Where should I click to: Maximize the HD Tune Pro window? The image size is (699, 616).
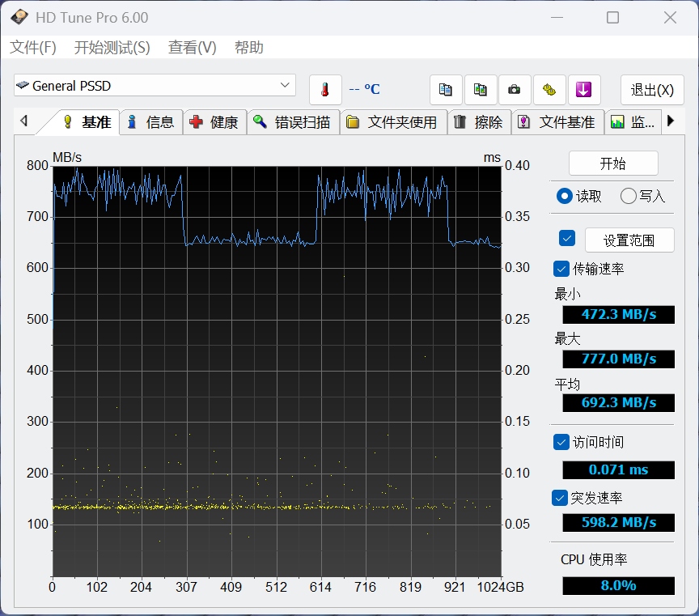click(x=613, y=18)
